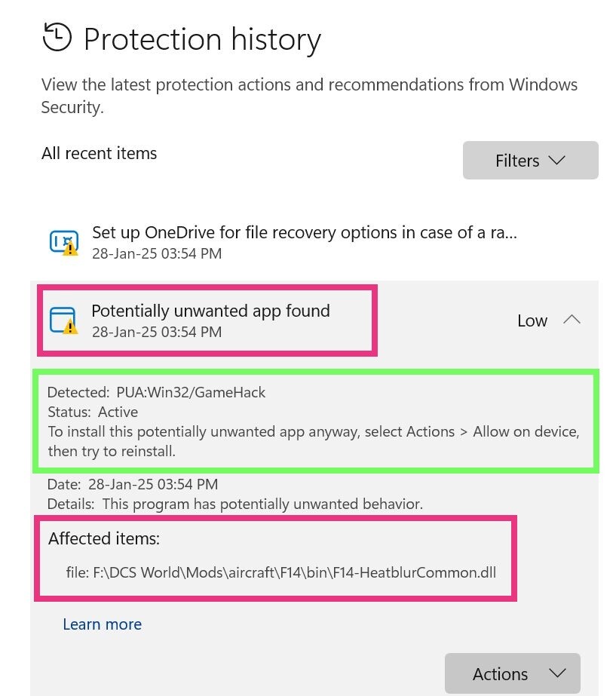Open the Filters dropdown
This screenshot has height=696, width=616.
530,161
